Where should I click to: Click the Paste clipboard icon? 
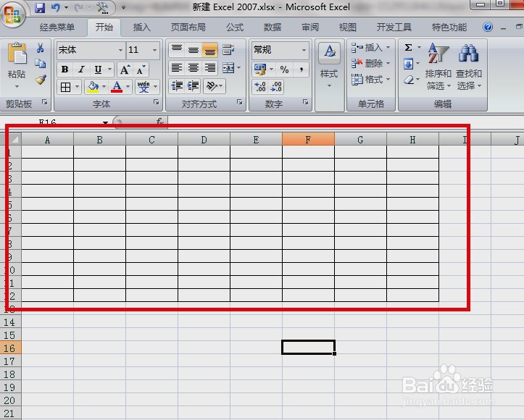click(x=17, y=53)
